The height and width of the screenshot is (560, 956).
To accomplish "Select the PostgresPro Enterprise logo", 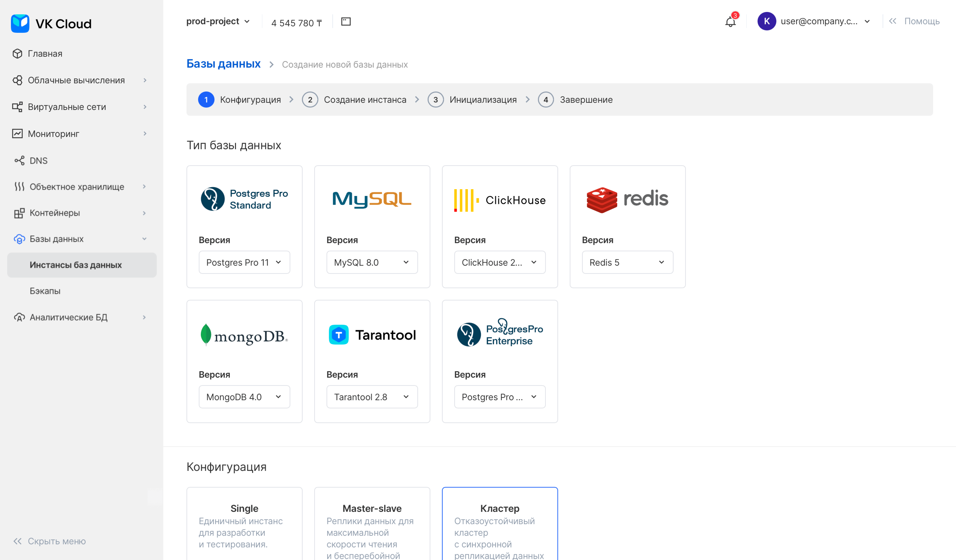I will click(500, 333).
